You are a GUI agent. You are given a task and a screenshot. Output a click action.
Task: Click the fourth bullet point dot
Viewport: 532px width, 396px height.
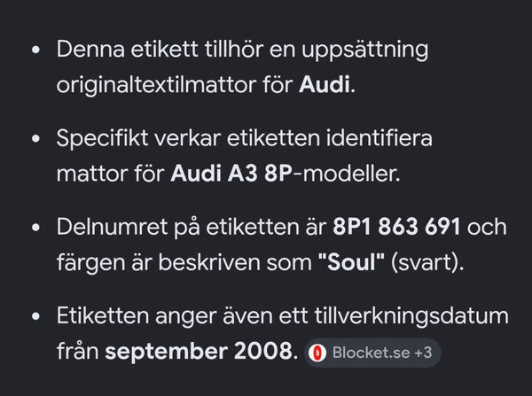(35, 316)
